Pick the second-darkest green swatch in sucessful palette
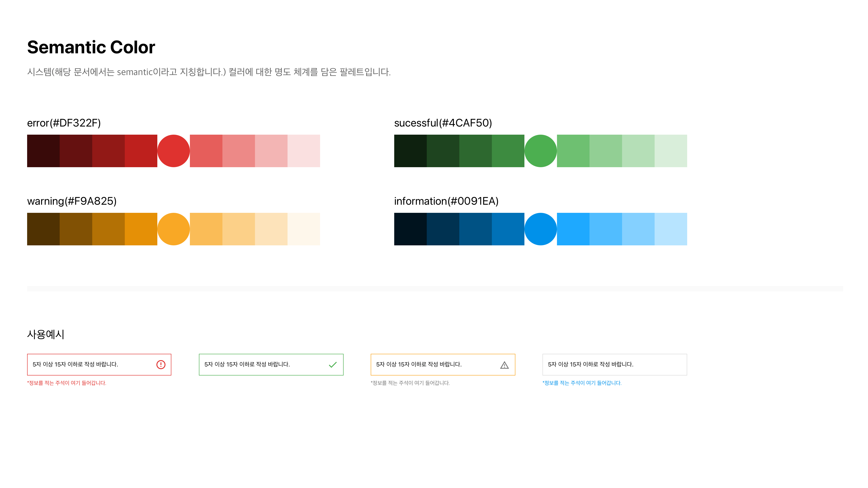This screenshot has height=488, width=868. (x=443, y=151)
